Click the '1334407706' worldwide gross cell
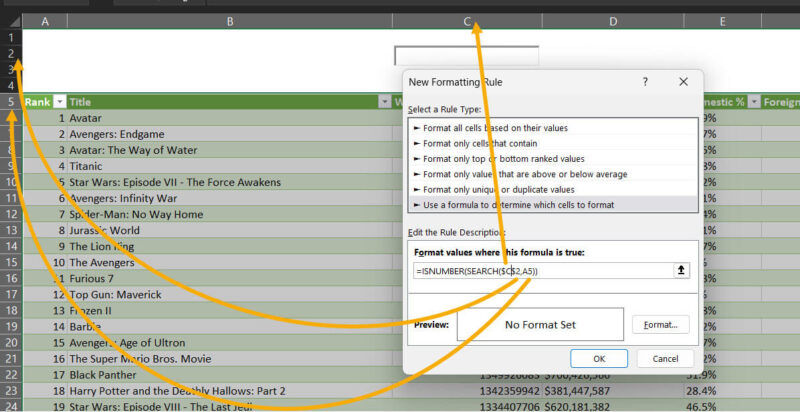Image resolution: width=800 pixels, height=412 pixels. coord(467,407)
